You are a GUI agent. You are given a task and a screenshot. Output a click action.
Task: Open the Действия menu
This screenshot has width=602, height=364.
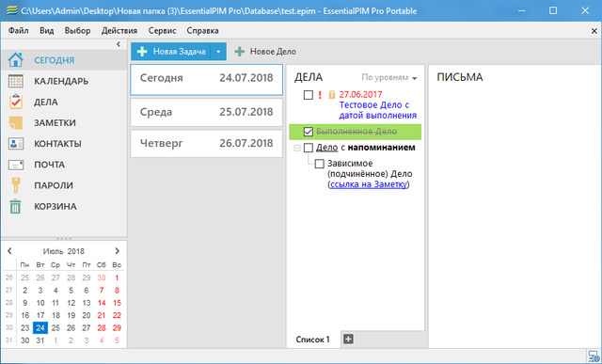[119, 31]
